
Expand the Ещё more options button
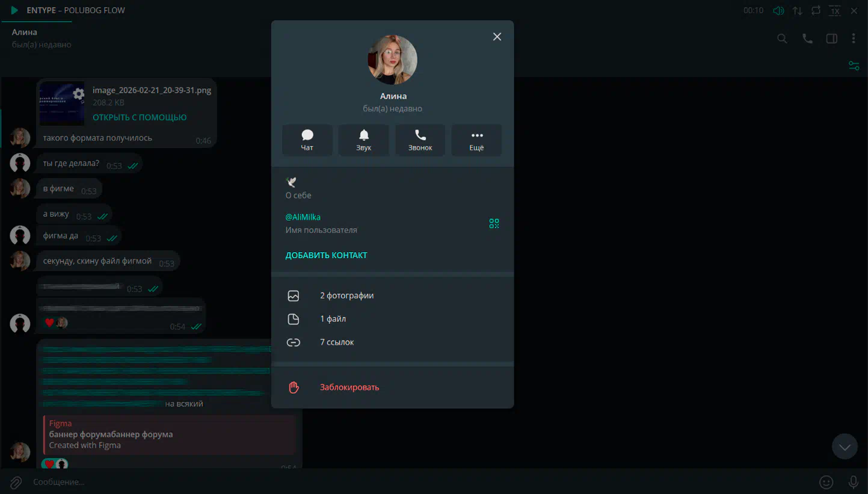pyautogui.click(x=476, y=140)
